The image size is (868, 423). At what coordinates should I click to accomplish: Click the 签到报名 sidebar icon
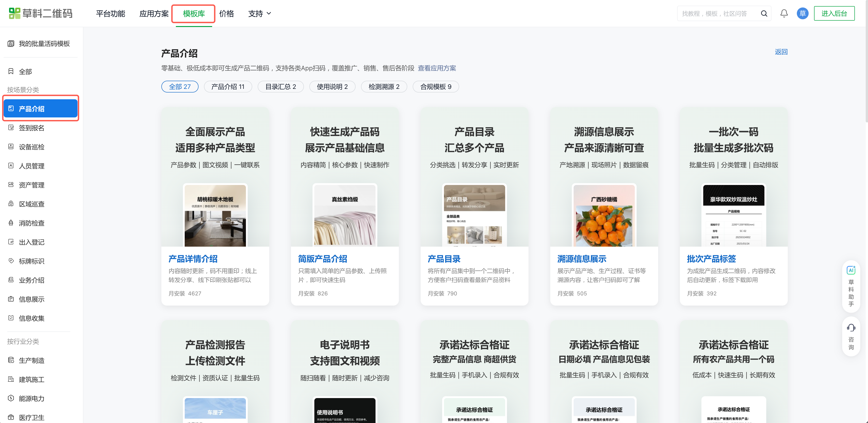(11, 128)
